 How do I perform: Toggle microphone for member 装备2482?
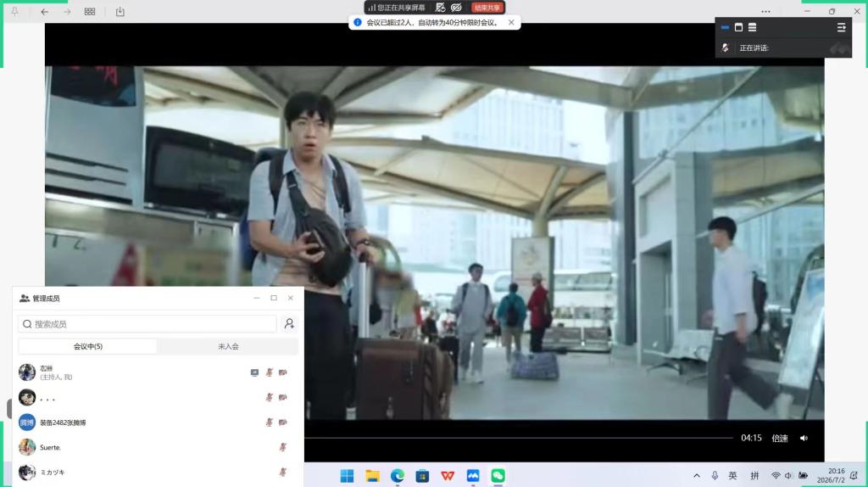click(x=269, y=423)
